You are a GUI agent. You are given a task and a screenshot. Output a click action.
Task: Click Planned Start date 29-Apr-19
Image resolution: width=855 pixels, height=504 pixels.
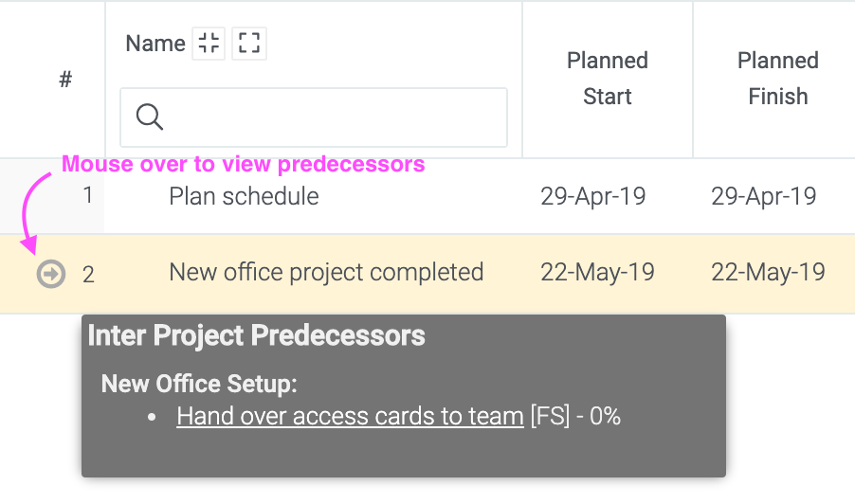point(593,196)
